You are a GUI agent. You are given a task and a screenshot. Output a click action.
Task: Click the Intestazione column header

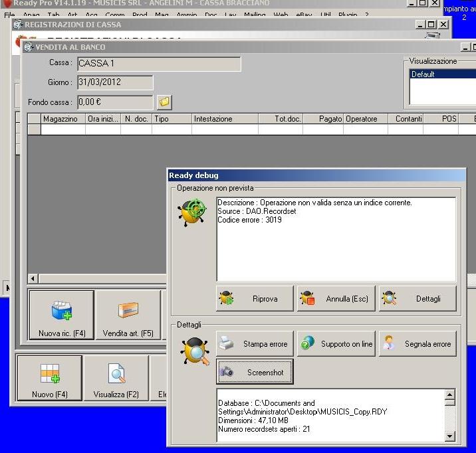click(225, 118)
